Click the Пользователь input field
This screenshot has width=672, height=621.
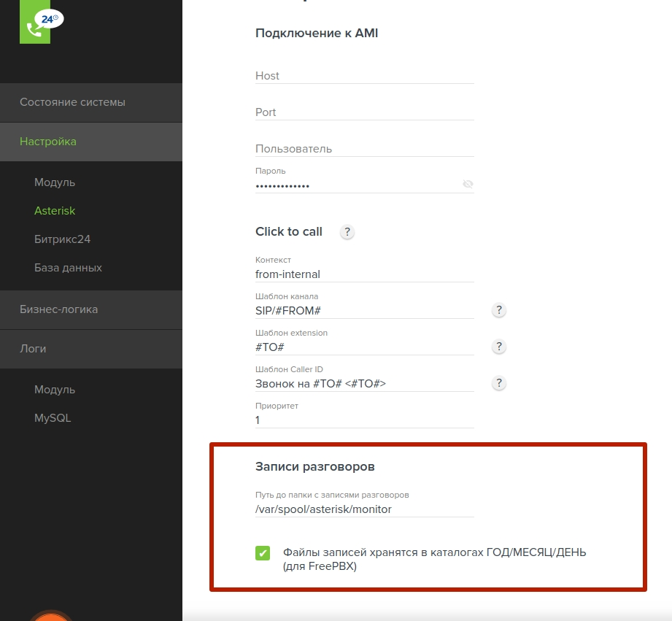[364, 149]
